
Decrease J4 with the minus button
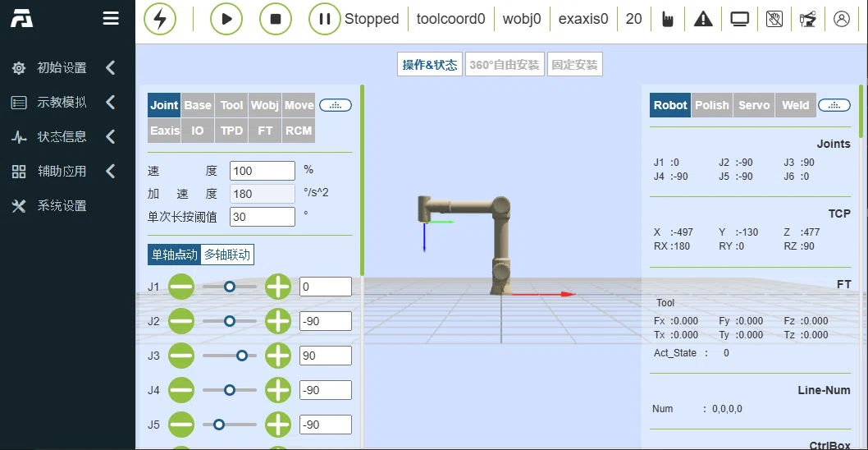[x=181, y=390]
